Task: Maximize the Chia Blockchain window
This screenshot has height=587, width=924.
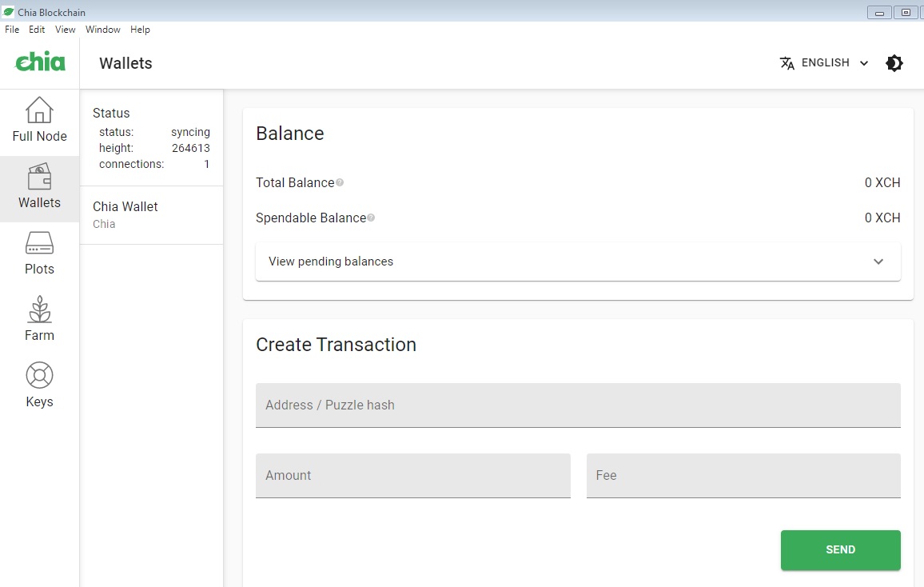Action: pos(906,12)
